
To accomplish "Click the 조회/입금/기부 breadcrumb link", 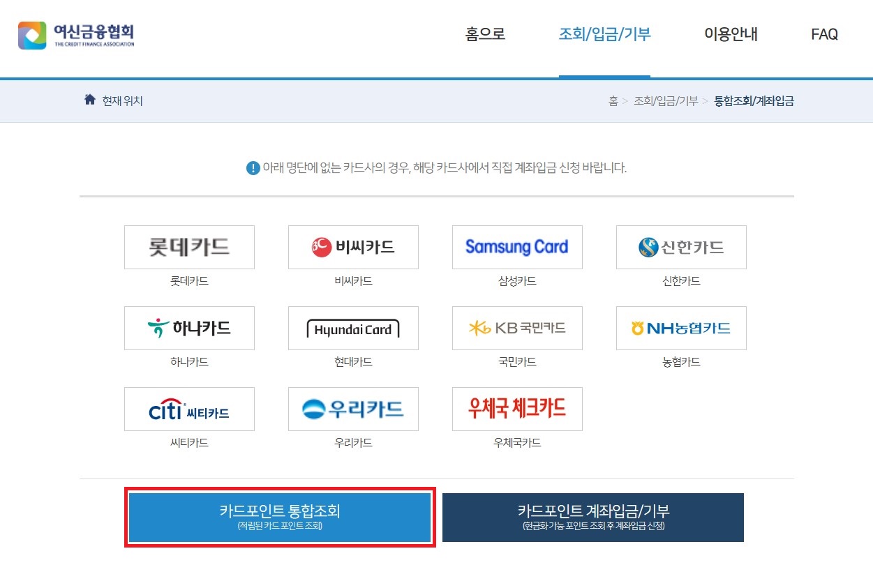I will (666, 101).
